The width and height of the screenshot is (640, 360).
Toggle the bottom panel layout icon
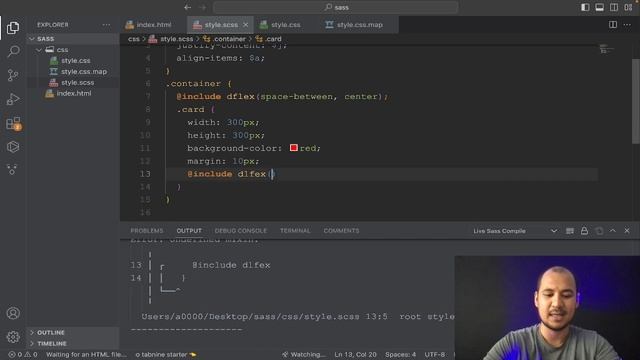pos(599,7)
